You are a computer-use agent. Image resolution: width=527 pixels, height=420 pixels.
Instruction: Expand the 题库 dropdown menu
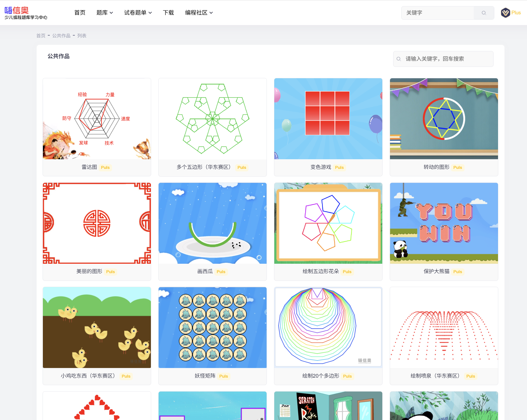coord(105,13)
